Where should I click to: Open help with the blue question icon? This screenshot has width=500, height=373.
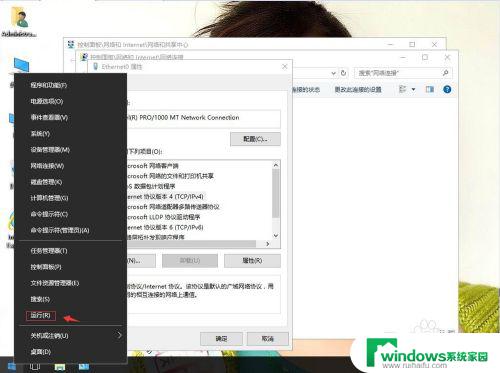(x=447, y=89)
